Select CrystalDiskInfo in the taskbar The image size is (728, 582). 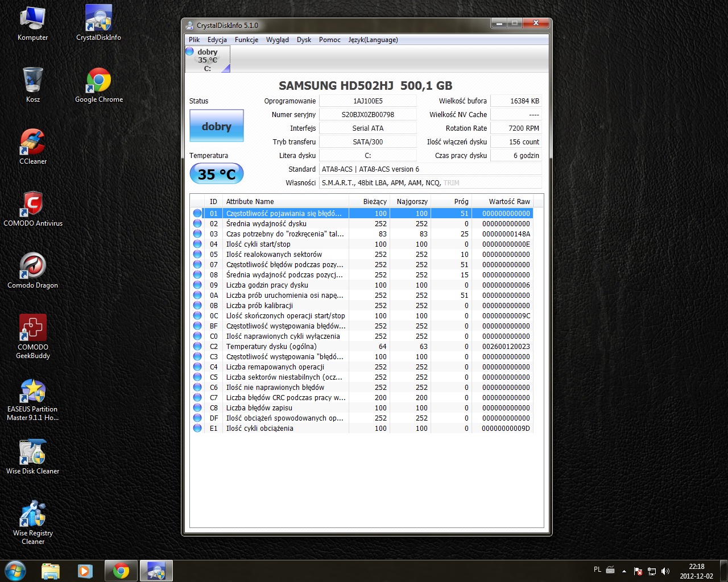(x=156, y=571)
